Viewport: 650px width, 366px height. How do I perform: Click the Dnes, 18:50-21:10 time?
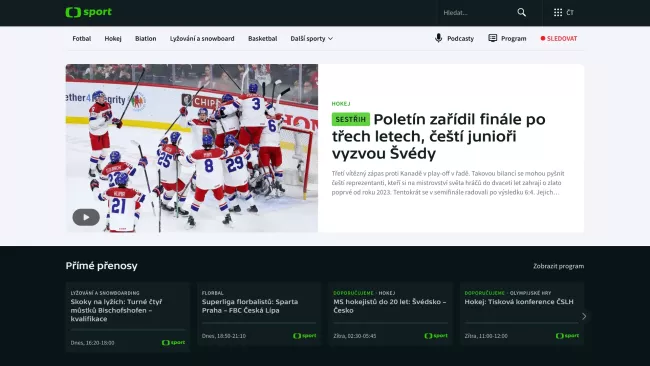coord(224,336)
